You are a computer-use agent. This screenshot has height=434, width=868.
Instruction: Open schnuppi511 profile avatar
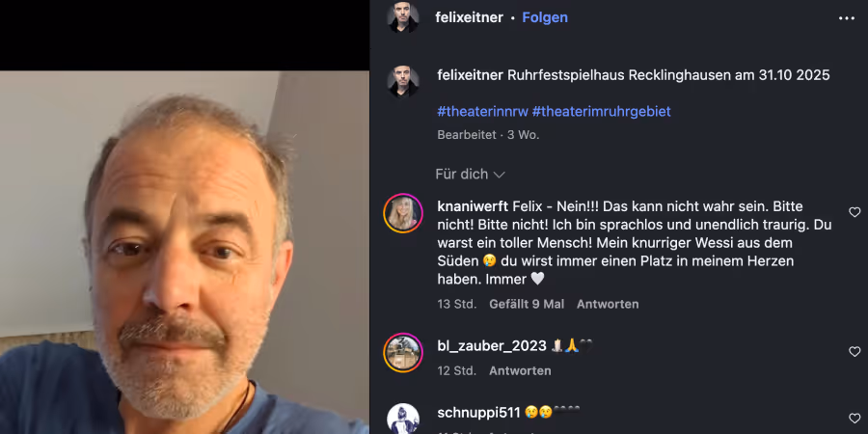(403, 419)
